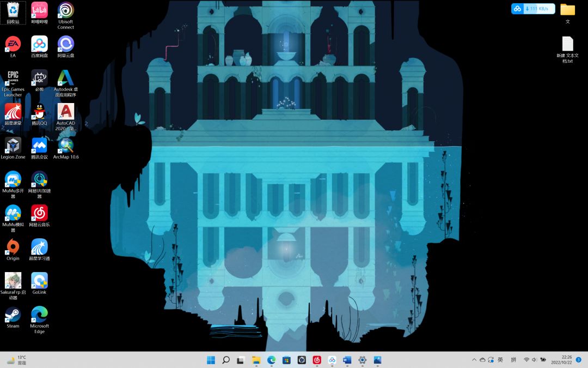Select the Origin desktop shortcut
The height and width of the screenshot is (368, 588).
point(13,249)
